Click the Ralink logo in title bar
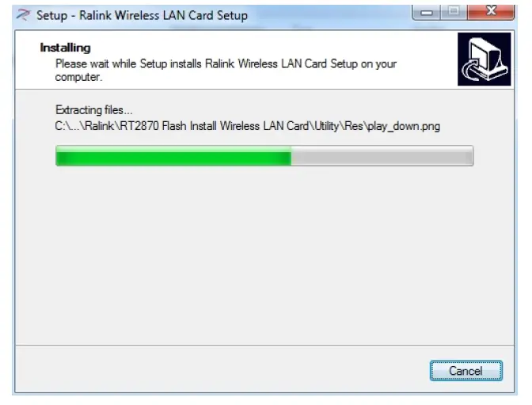This screenshot has height=405, width=532. pos(23,15)
